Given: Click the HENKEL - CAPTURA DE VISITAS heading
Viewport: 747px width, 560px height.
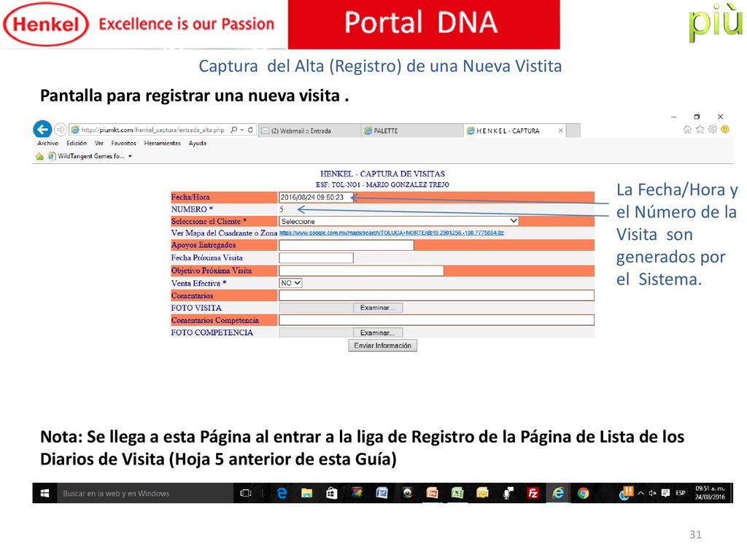Looking at the screenshot, I should coord(382,174).
